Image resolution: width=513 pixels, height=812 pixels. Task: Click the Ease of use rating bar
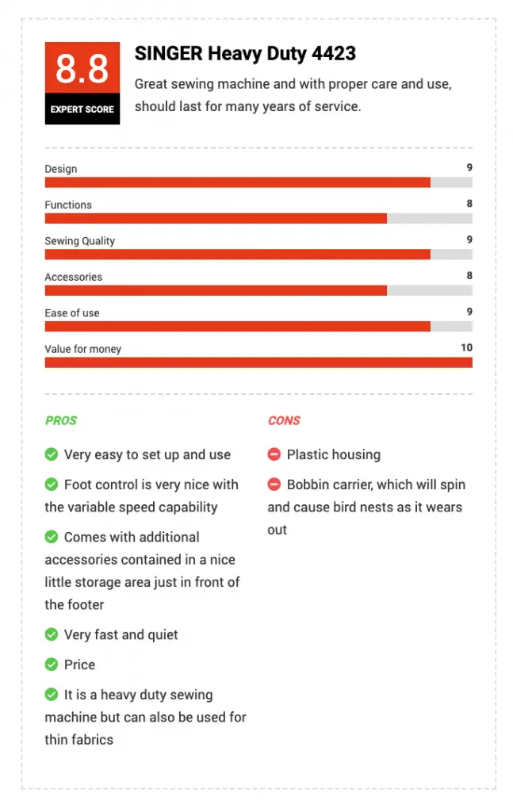click(258, 326)
